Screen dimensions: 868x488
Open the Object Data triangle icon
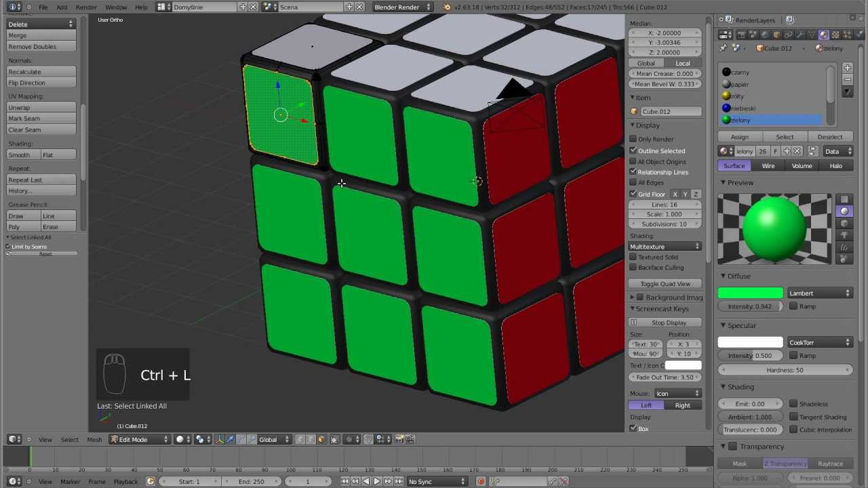click(x=812, y=35)
